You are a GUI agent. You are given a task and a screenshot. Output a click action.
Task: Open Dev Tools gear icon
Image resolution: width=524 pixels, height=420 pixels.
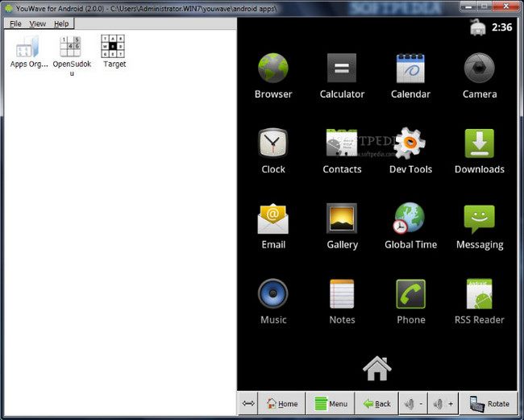pos(410,143)
